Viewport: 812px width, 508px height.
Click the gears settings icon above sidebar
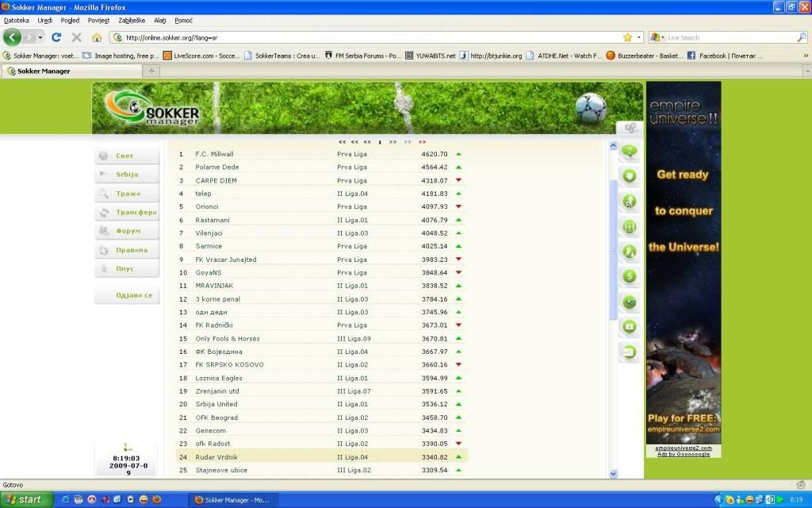630,128
